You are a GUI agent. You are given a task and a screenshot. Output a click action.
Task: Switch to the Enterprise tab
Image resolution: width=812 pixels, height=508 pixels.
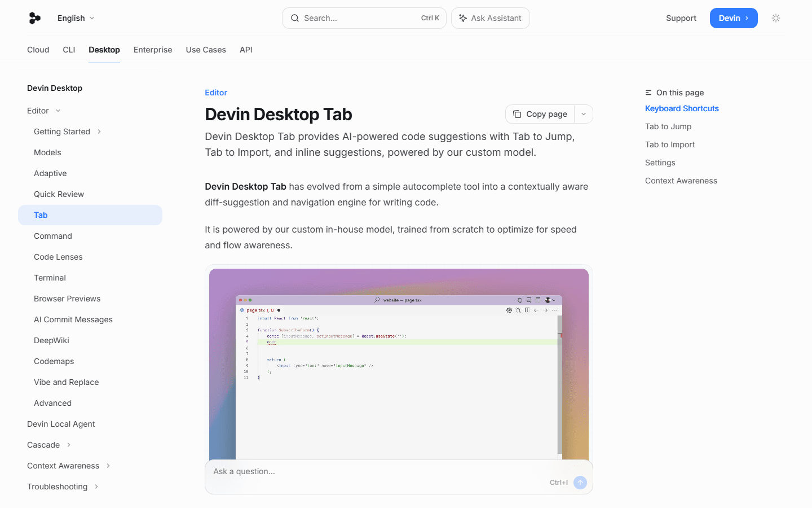click(x=153, y=50)
